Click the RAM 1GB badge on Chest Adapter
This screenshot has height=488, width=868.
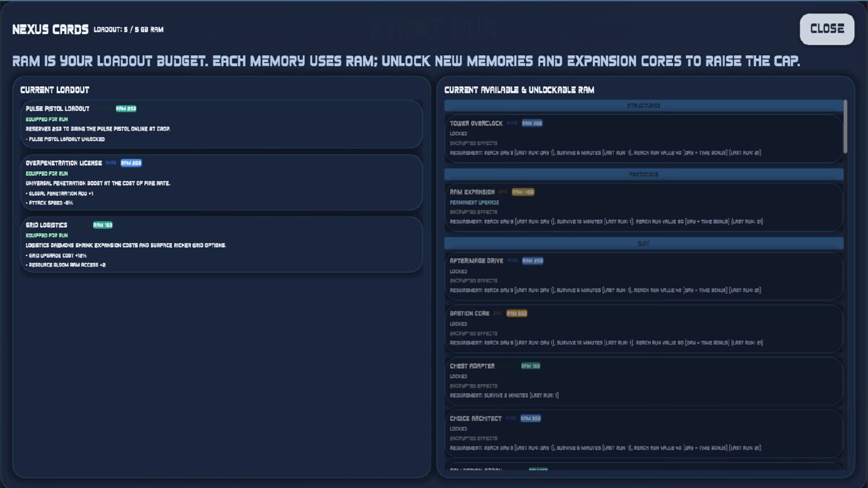[x=530, y=366]
